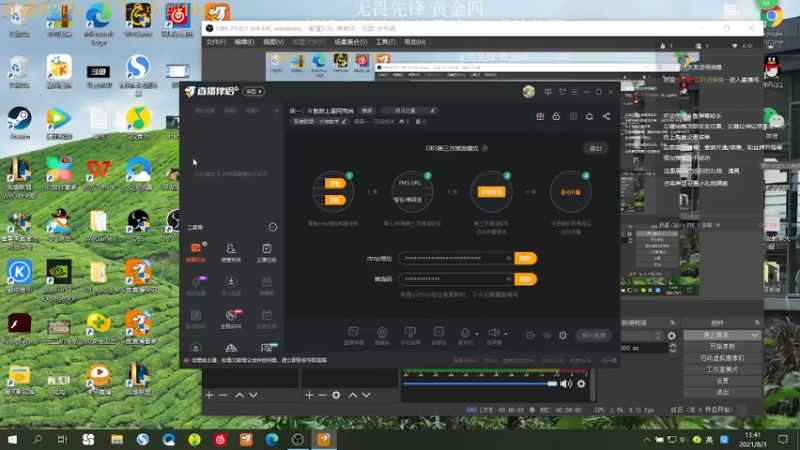Viewport: 800px width, 450px height.
Task: Open the 弹幕助手 tool in the toolbox
Action: [196, 252]
